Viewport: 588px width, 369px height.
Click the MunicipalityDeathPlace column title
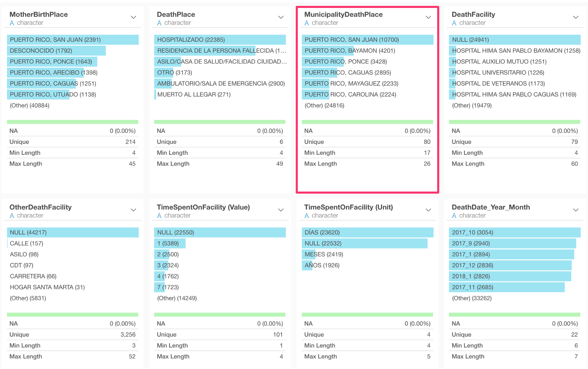343,14
